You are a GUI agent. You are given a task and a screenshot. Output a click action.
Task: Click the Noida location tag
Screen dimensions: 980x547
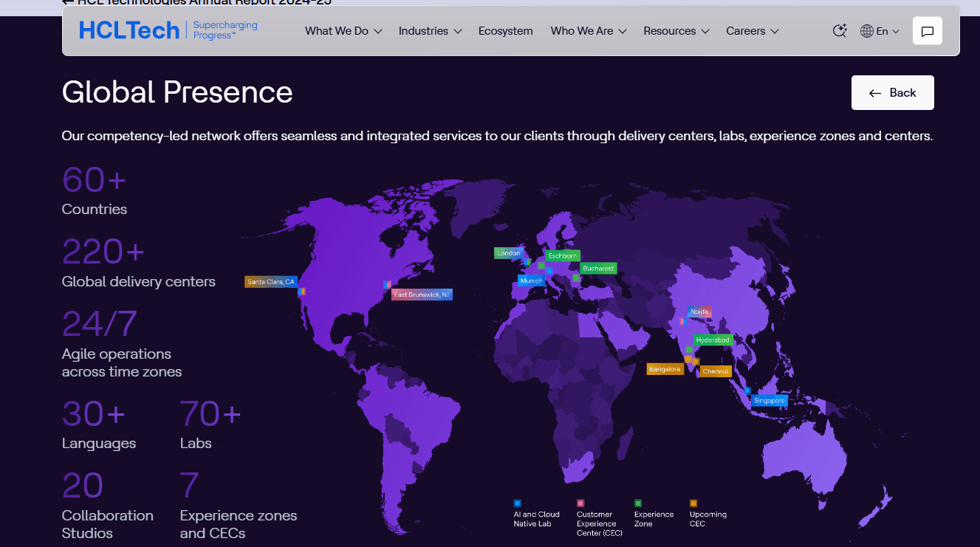(x=699, y=312)
